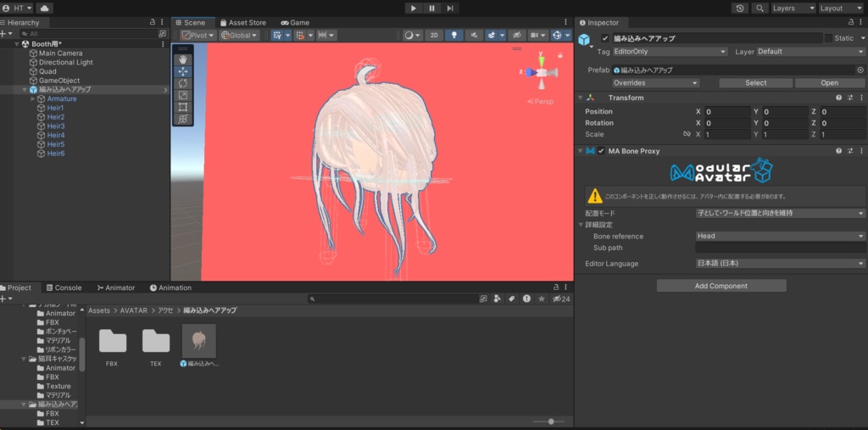Image resolution: width=868 pixels, height=430 pixels.
Task: Lock the Hierarchy panel
Action: click(153, 22)
